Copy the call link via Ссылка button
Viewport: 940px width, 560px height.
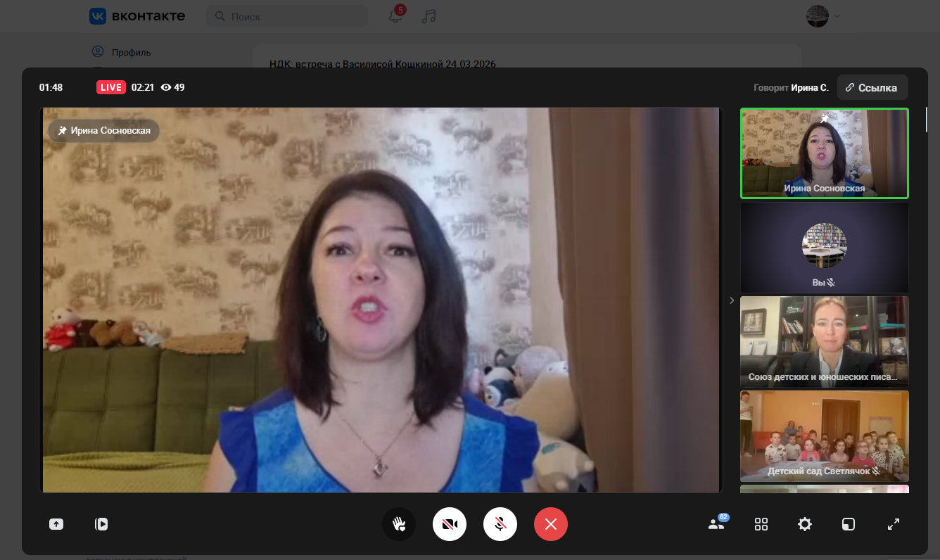pyautogui.click(x=872, y=88)
